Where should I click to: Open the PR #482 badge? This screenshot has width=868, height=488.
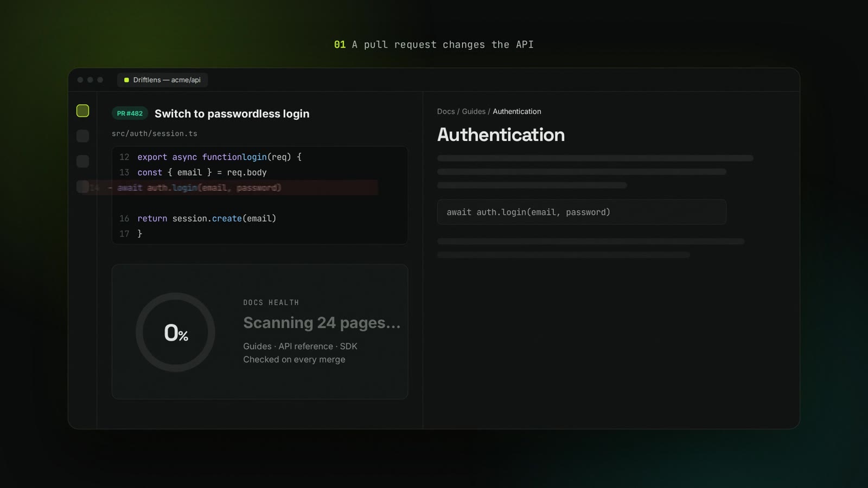coord(130,113)
